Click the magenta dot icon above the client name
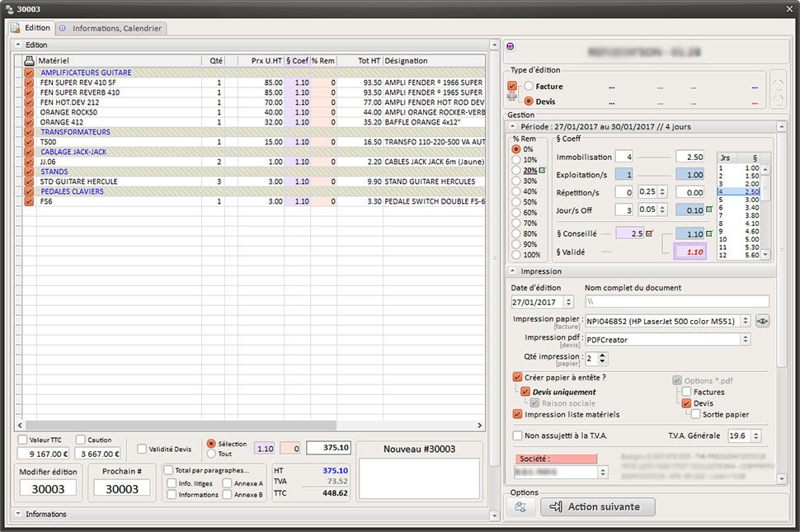 pyautogui.click(x=511, y=46)
